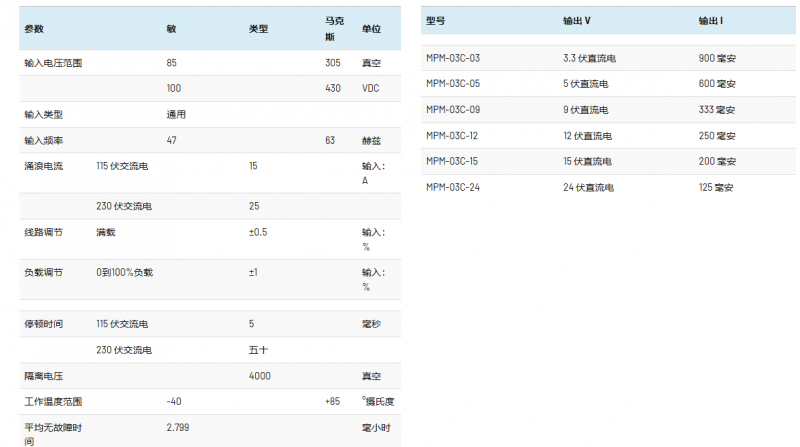Click the 型号 column header
Screen dimensions: 800x447
click(435, 20)
